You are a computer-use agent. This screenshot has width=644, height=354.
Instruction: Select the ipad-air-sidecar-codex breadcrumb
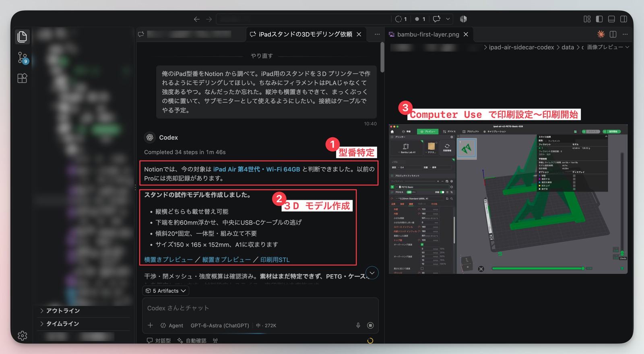pyautogui.click(x=521, y=47)
